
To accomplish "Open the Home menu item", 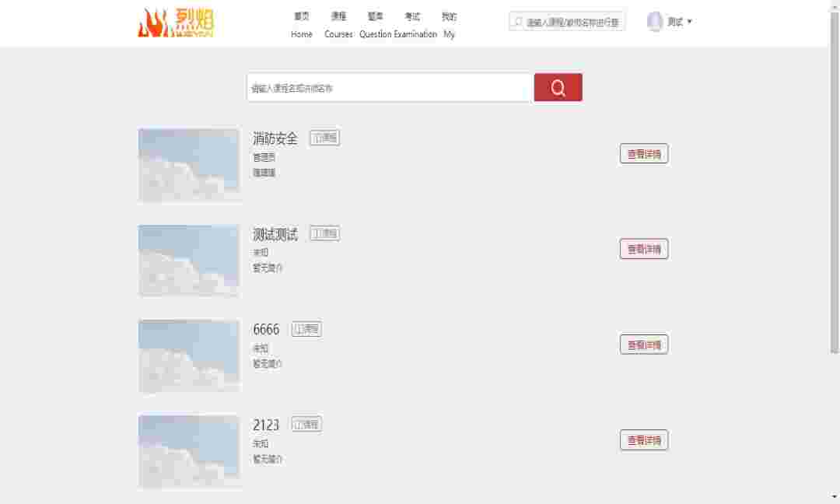I will pyautogui.click(x=302, y=25).
